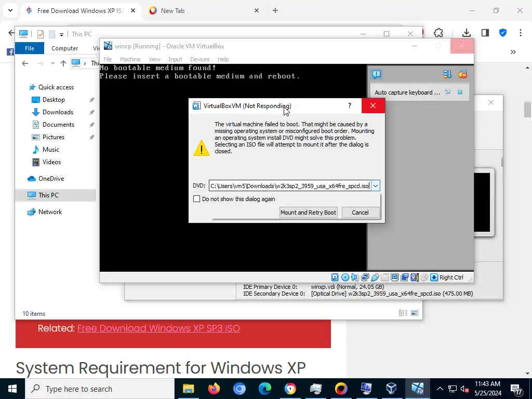This screenshot has height=399, width=532.
Task: Dismiss the Auto capture keyboard notification
Action: point(460,92)
